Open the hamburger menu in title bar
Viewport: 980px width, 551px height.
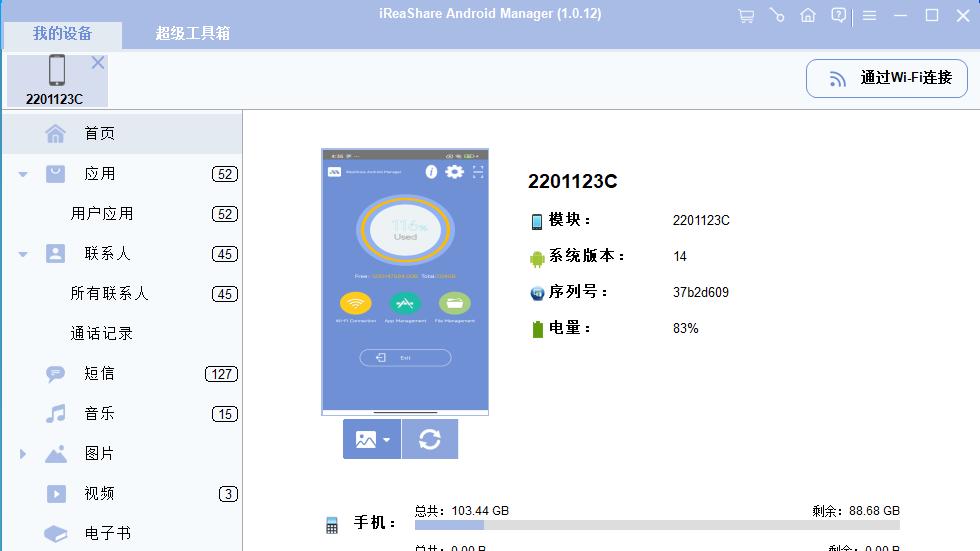point(869,16)
